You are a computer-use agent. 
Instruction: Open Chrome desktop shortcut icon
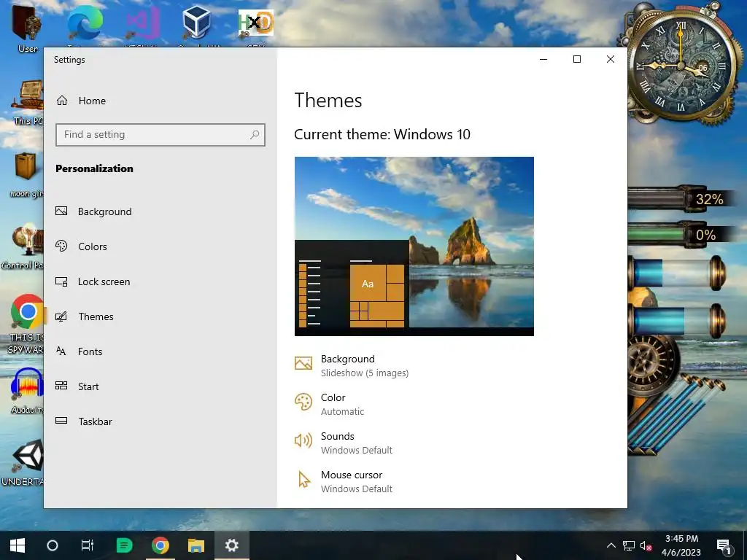click(28, 312)
